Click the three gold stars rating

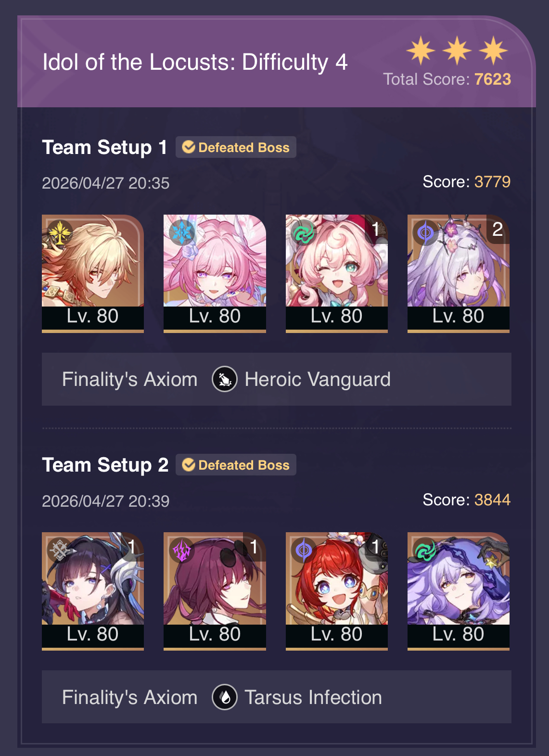457,51
